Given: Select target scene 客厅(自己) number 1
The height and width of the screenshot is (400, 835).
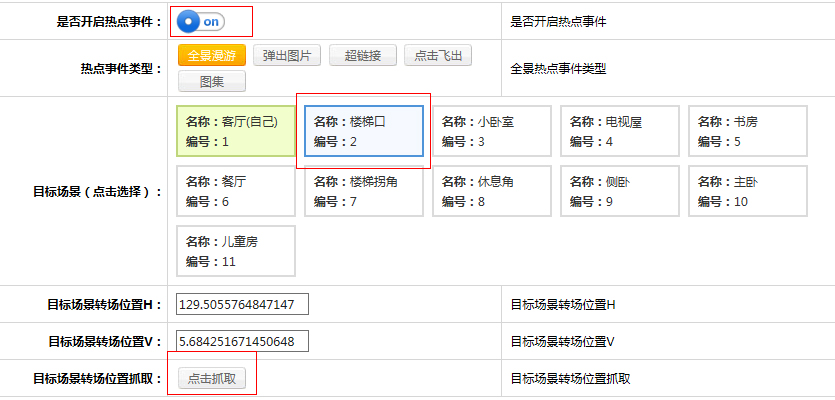Looking at the screenshot, I should tap(236, 131).
